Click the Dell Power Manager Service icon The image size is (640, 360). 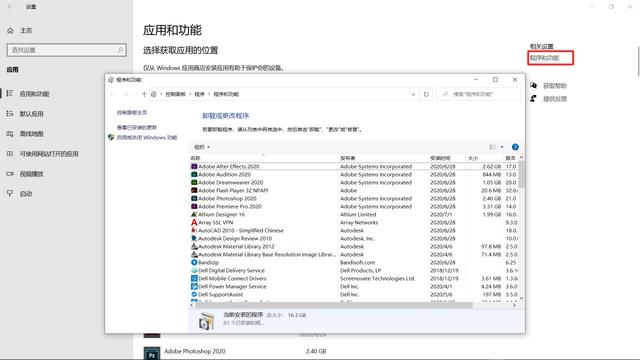[194, 287]
